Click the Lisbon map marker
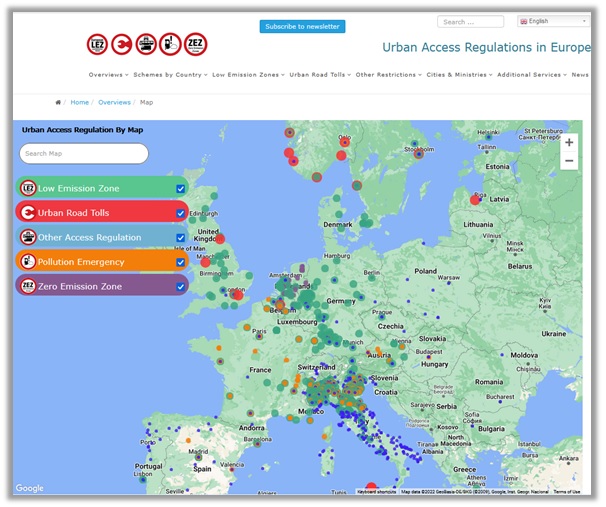The height and width of the screenshot is (507, 606). click(143, 480)
